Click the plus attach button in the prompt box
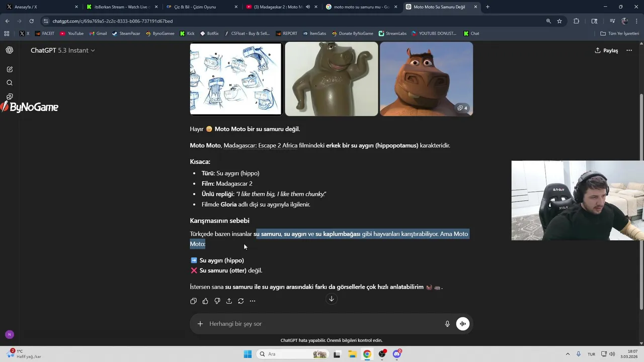644x362 pixels. point(200,324)
